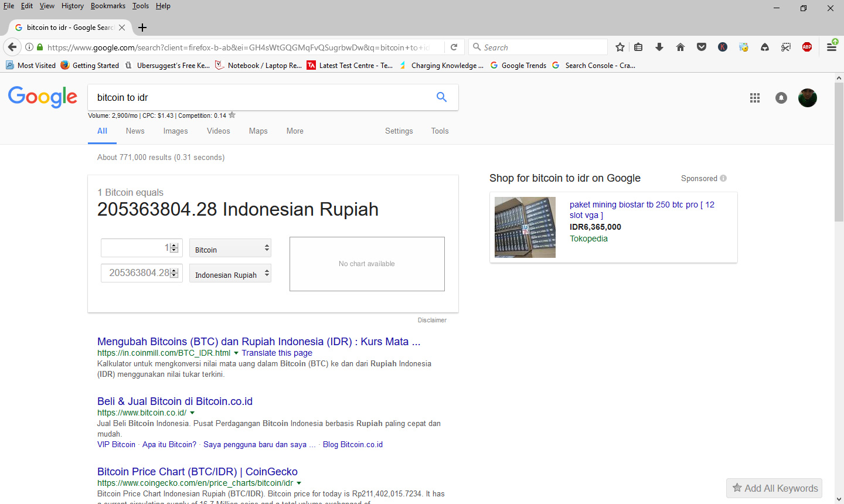Open the Downloads arrow icon
The height and width of the screenshot is (504, 844).
coord(659,47)
